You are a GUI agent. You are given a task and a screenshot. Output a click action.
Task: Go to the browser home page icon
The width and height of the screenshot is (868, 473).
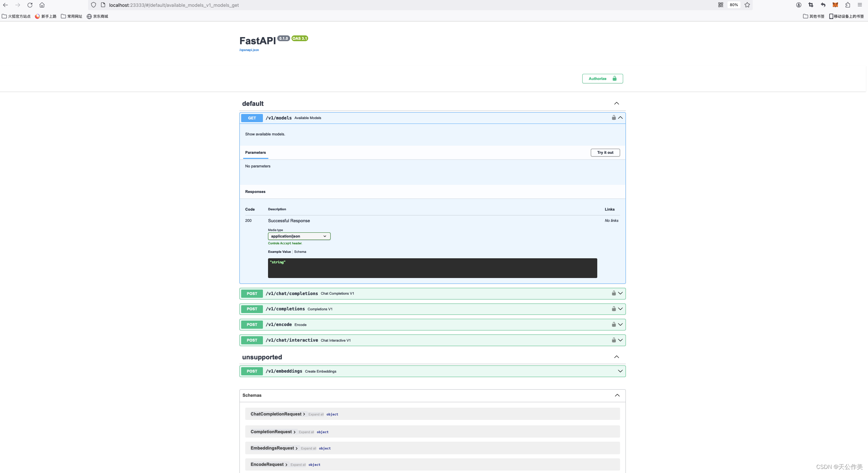(x=42, y=5)
